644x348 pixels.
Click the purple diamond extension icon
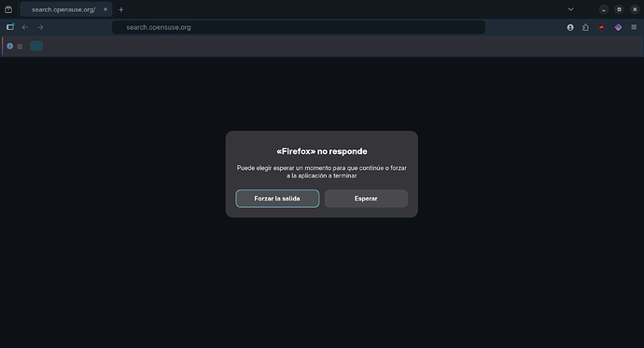618,27
